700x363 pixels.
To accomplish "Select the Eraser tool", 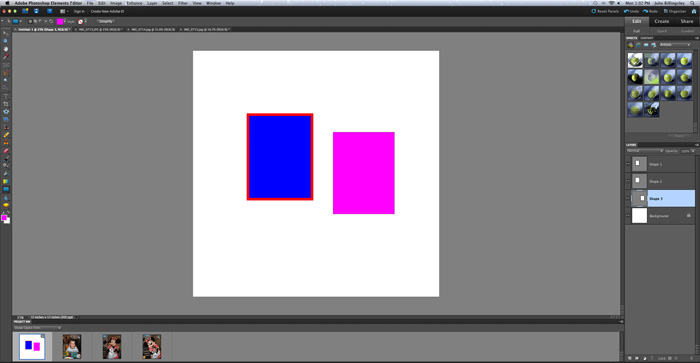I will [x=6, y=151].
